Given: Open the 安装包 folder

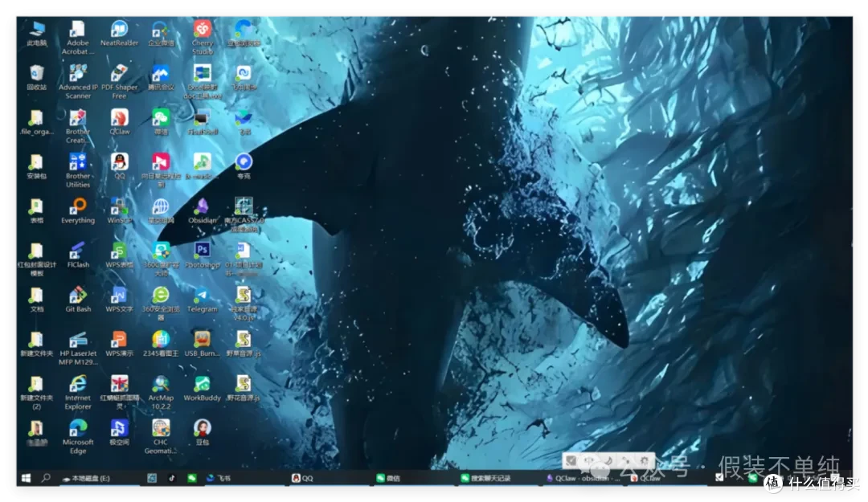Looking at the screenshot, I should click(x=36, y=166).
